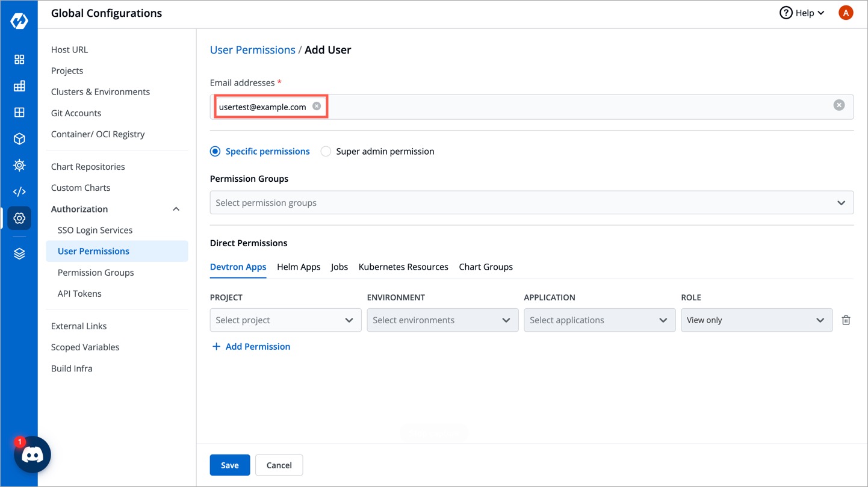Collapse the Authorization section chevron
Screen dimensions: 868x487
pos(176,209)
